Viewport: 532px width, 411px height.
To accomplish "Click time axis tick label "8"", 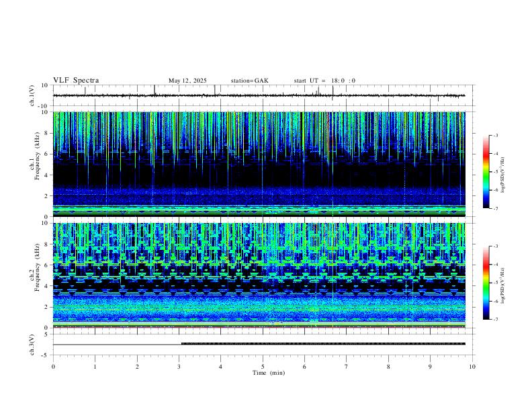I will tap(388, 367).
